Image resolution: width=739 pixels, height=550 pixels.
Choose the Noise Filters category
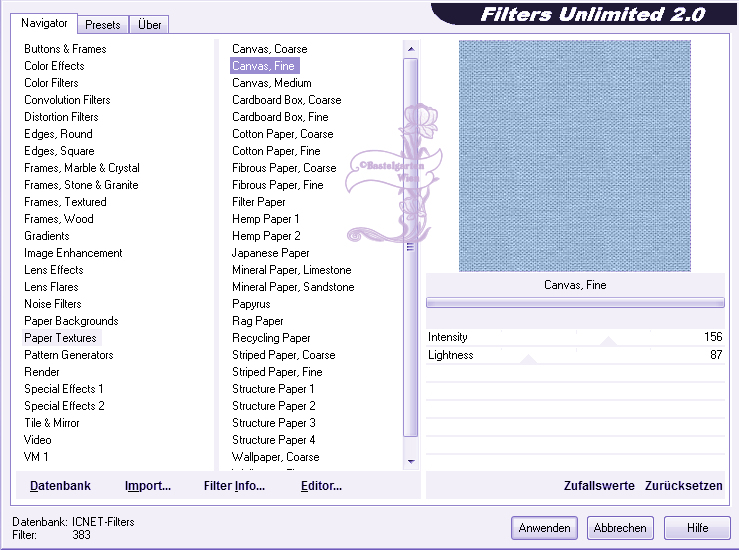[x=52, y=304]
